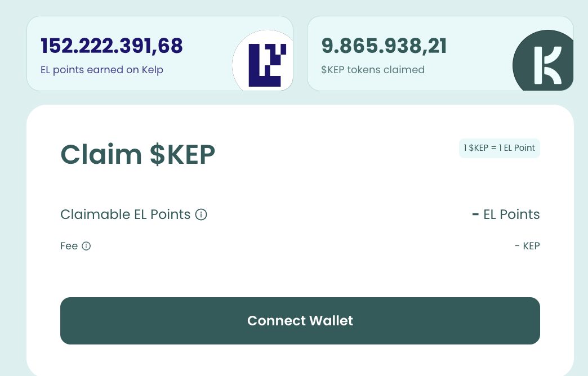Click the 'EL points earned on Kelp' label
The width and height of the screenshot is (588, 376).
coord(102,70)
